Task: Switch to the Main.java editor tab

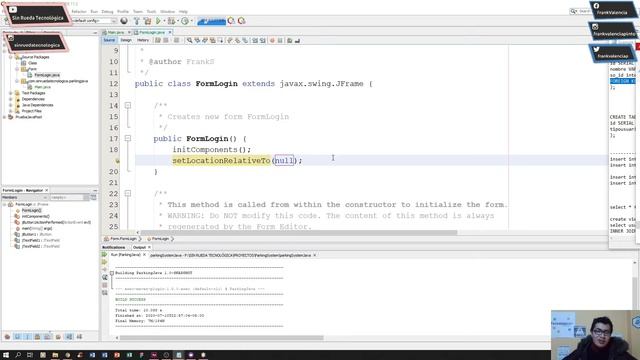Action: pyautogui.click(x=116, y=32)
